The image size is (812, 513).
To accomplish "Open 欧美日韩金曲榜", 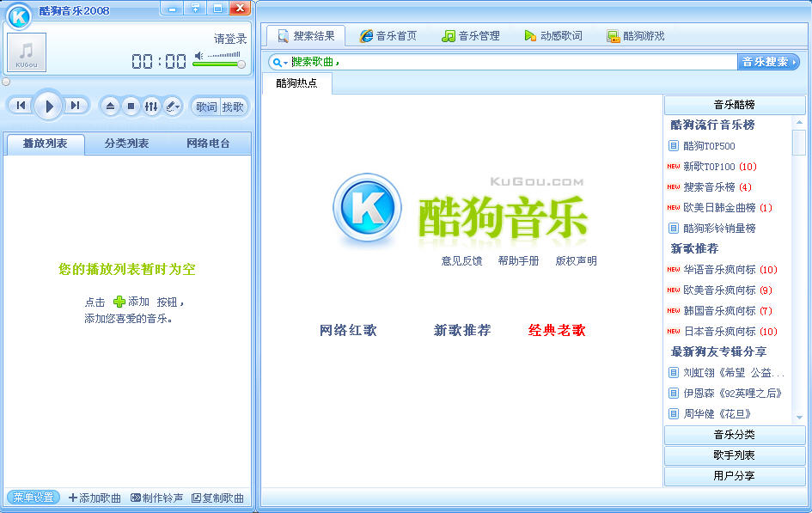I will [728, 208].
